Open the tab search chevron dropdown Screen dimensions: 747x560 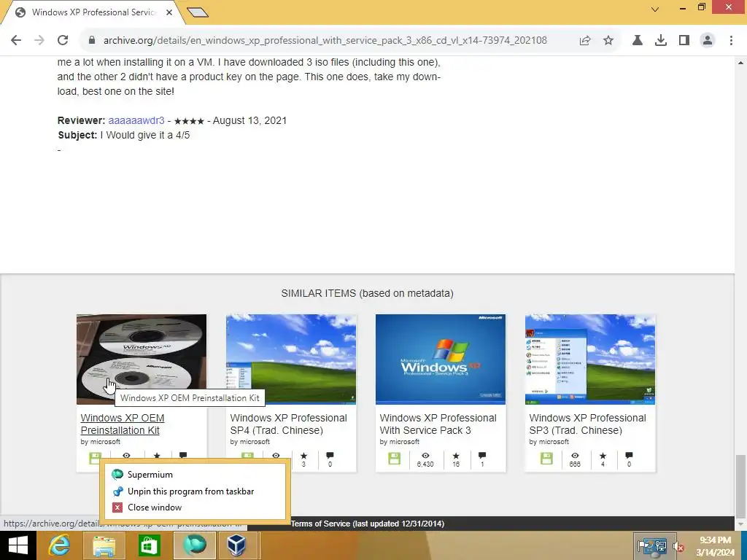[655, 9]
